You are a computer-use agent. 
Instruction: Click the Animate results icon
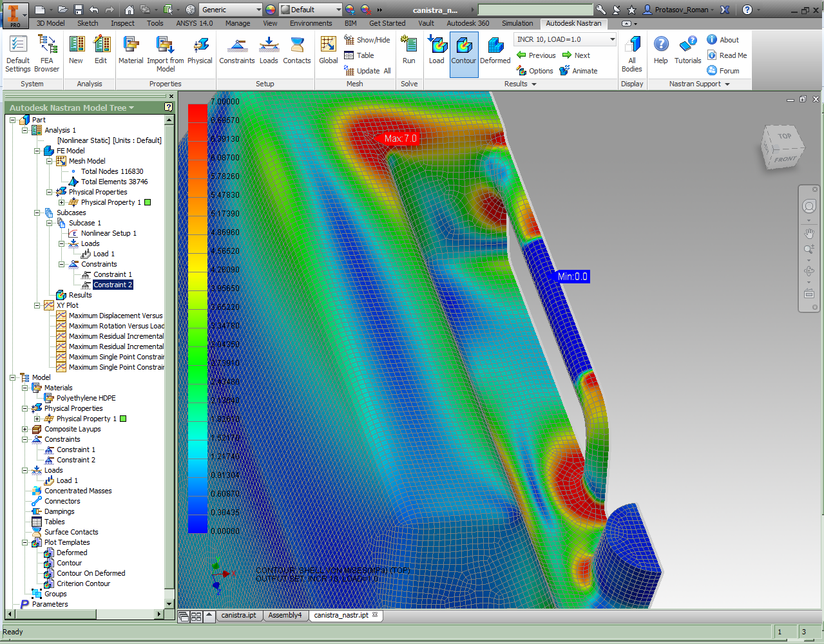[578, 71]
